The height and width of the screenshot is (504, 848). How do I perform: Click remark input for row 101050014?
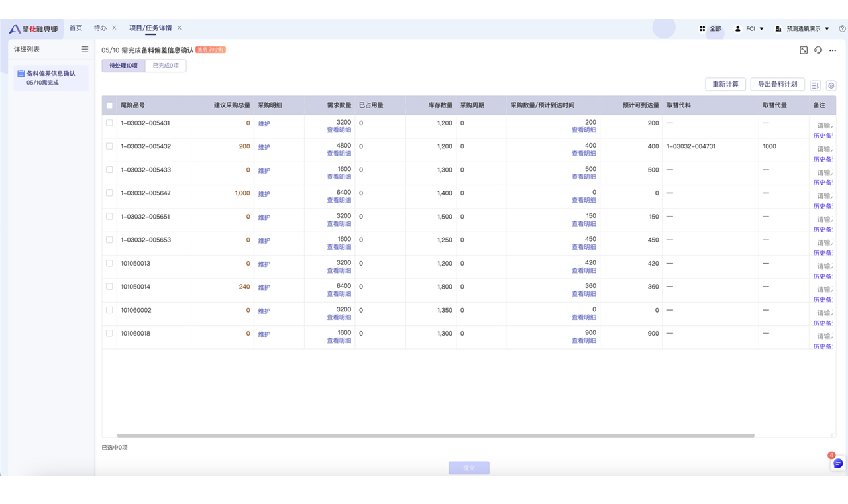coord(823,289)
